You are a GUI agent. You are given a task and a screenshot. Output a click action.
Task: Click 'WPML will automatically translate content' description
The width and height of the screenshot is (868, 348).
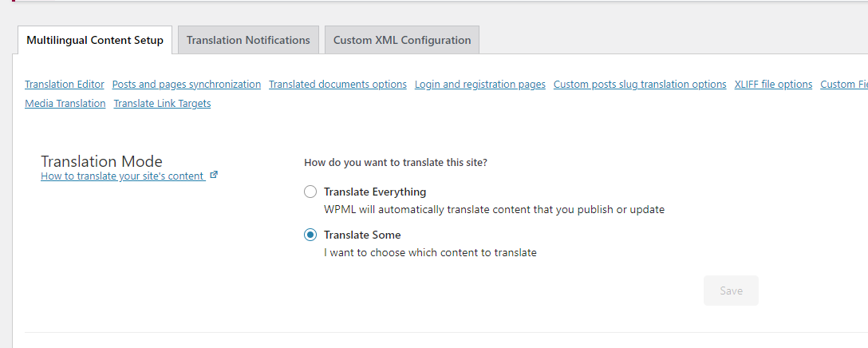(x=494, y=210)
